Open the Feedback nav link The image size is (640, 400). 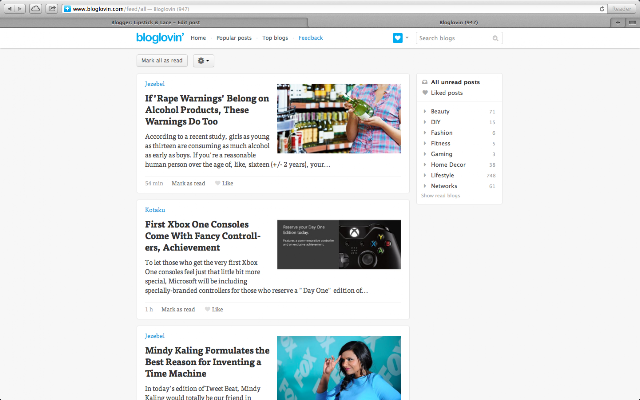(310, 38)
